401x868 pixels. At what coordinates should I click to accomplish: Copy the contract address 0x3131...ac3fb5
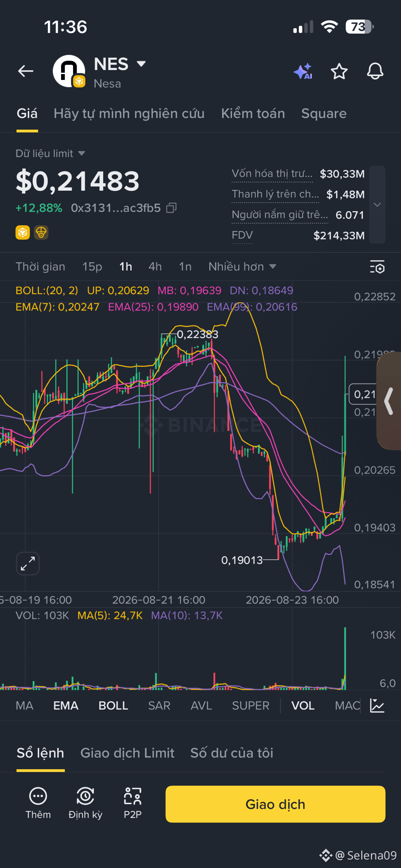(171, 208)
